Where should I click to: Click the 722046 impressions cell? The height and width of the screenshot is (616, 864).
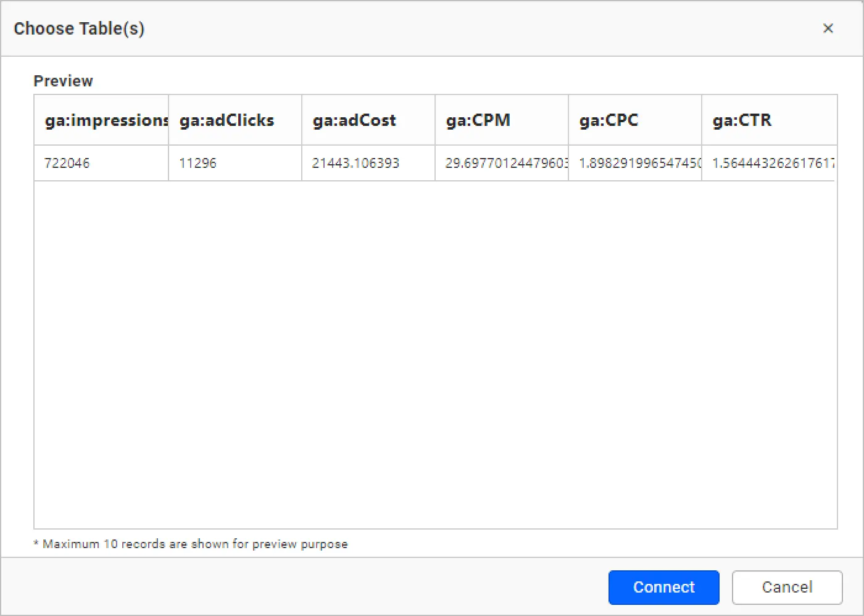[x=101, y=164]
